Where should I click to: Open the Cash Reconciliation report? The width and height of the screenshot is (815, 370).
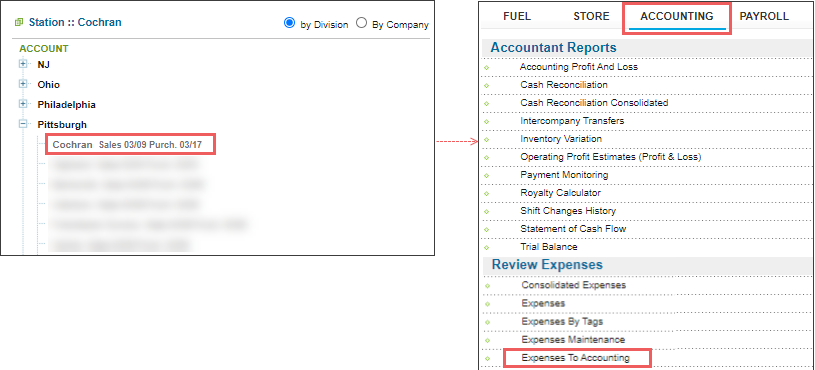tap(564, 84)
